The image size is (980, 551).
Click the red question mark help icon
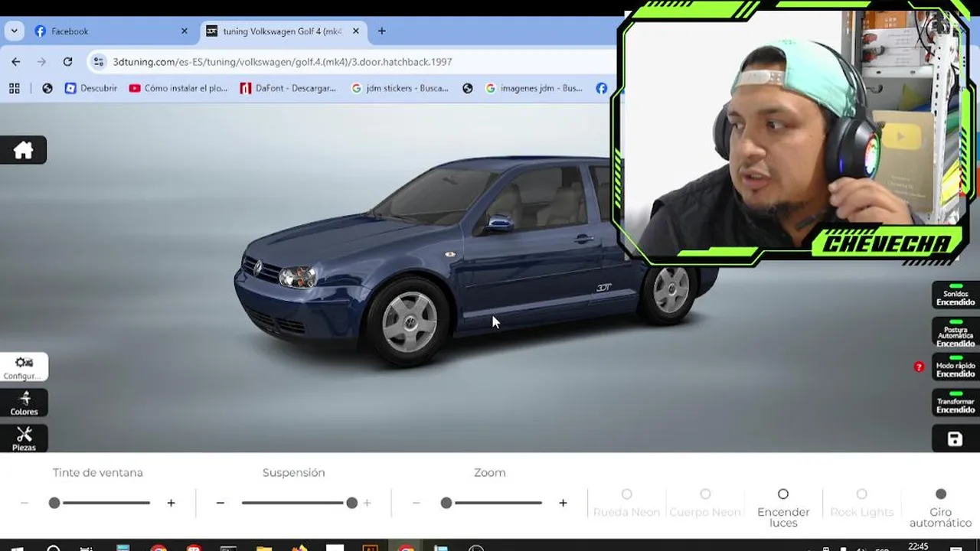[919, 367]
